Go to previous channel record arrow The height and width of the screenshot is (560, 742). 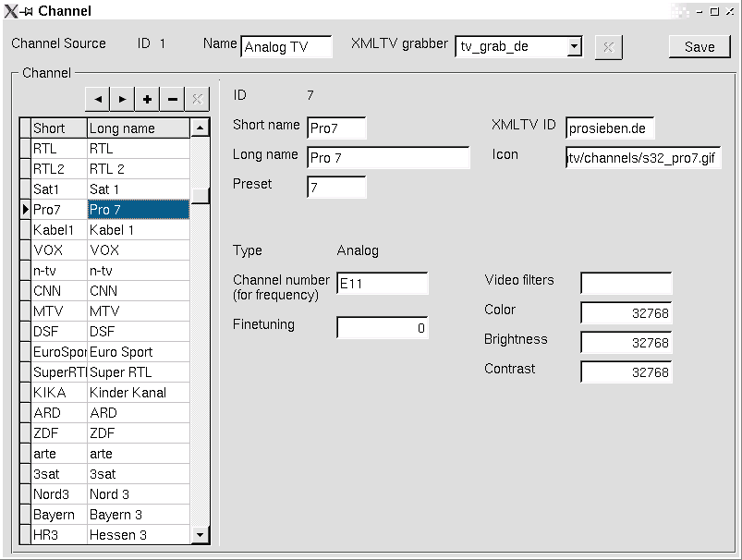coord(97,99)
